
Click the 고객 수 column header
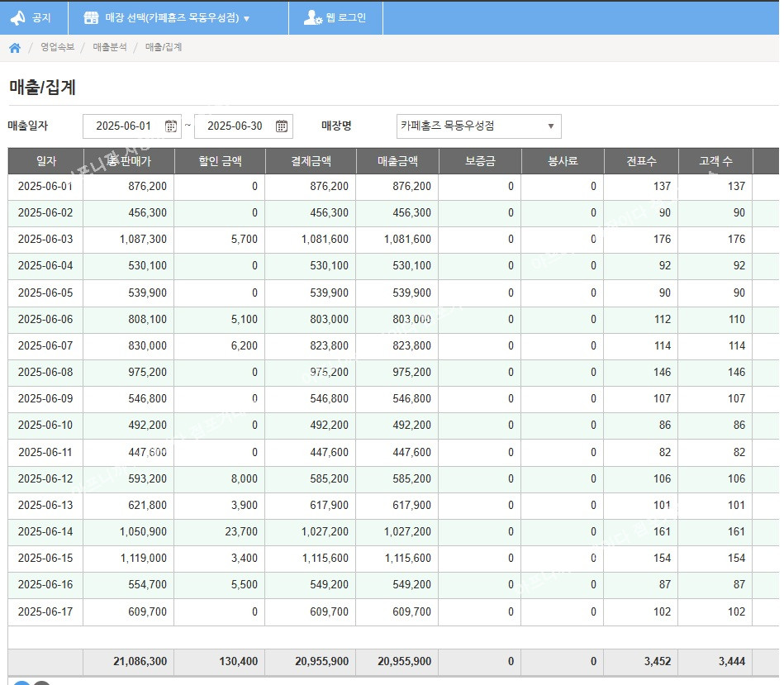715,161
